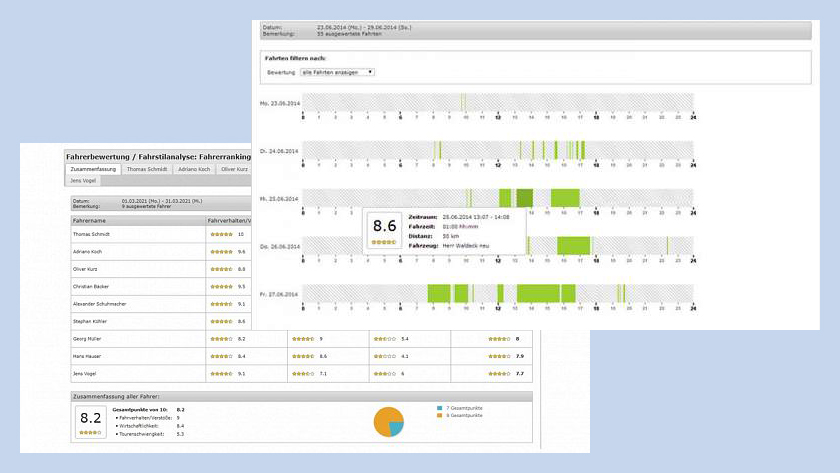The height and width of the screenshot is (473, 840).
Task: Click Georg Müller's 5.4 star rating
Action: pos(385,339)
